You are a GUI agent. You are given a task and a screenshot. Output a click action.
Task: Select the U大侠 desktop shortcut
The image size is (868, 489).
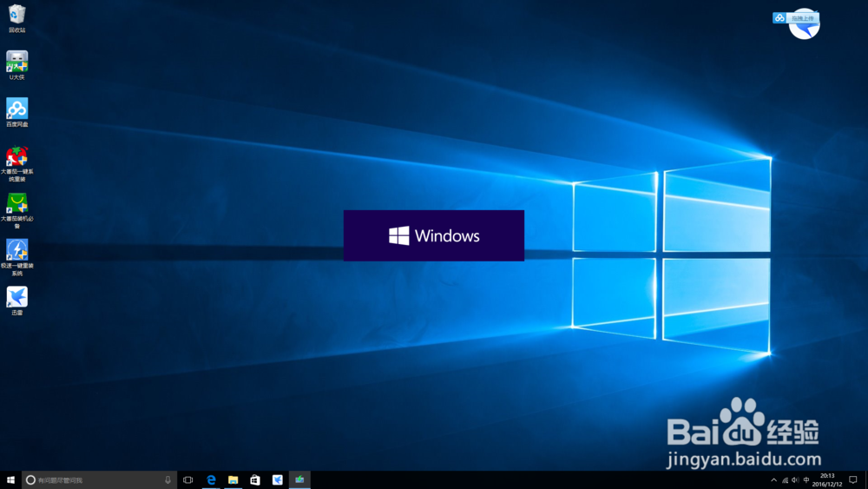pos(17,65)
